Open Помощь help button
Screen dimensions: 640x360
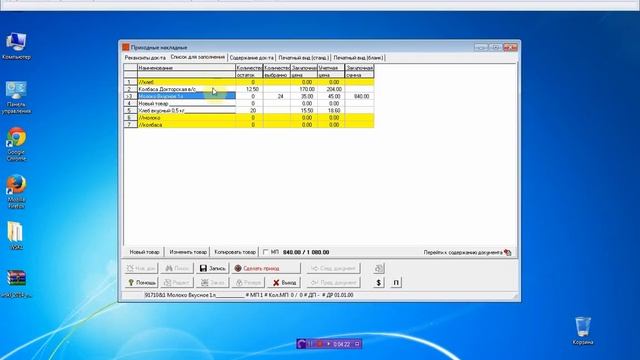tap(141, 282)
